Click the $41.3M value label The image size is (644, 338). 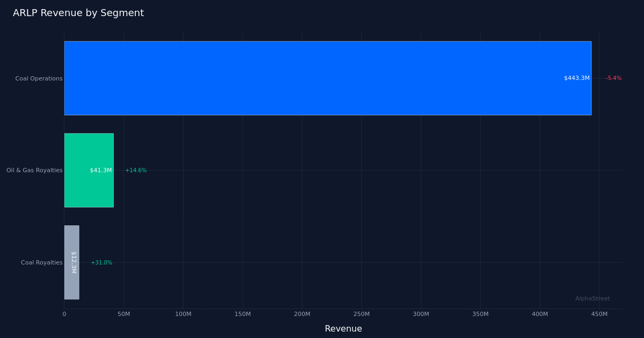101,170
